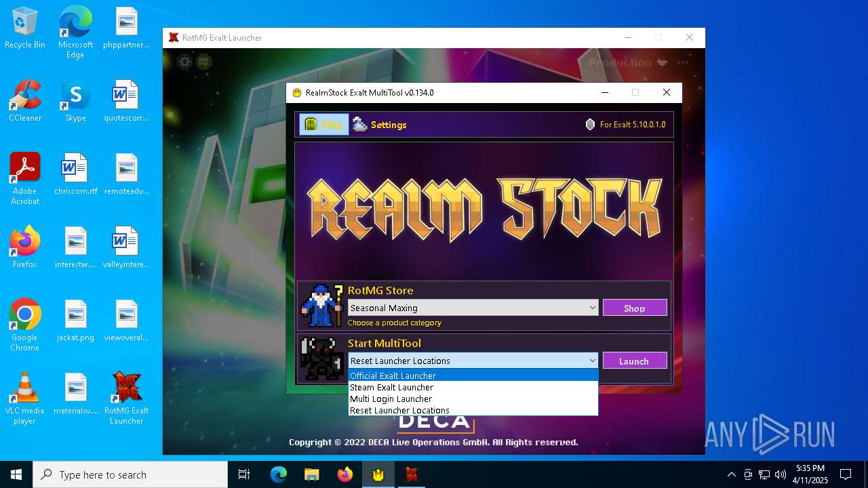Open volume control in system tray
This screenshot has height=488, width=868.
click(780, 474)
